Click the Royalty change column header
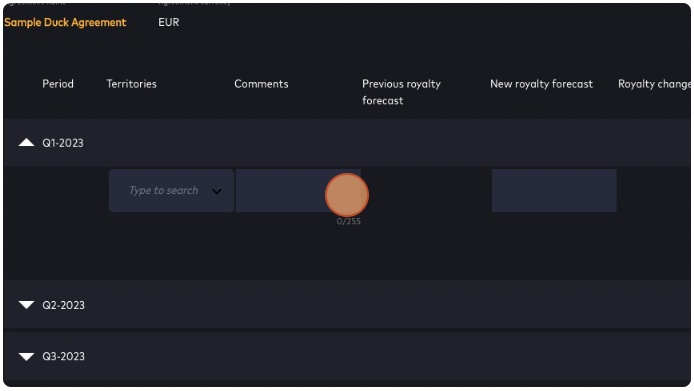694x391 pixels. pyautogui.click(x=654, y=84)
